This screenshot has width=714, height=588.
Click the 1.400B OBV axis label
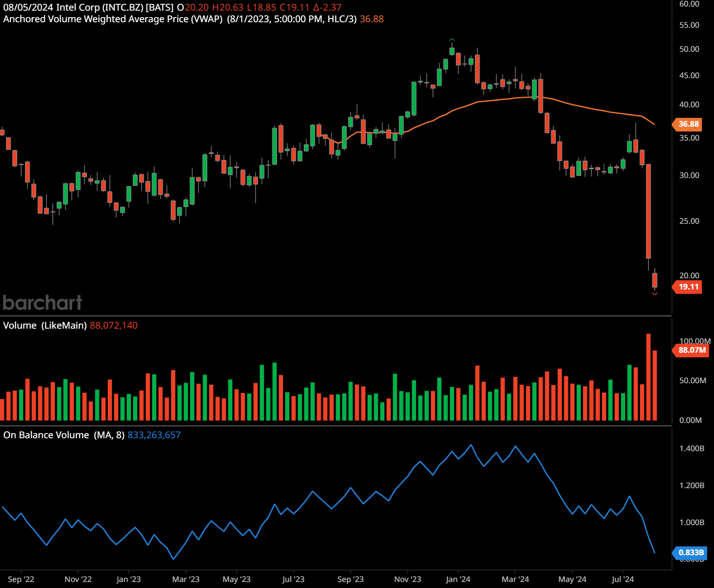point(692,448)
